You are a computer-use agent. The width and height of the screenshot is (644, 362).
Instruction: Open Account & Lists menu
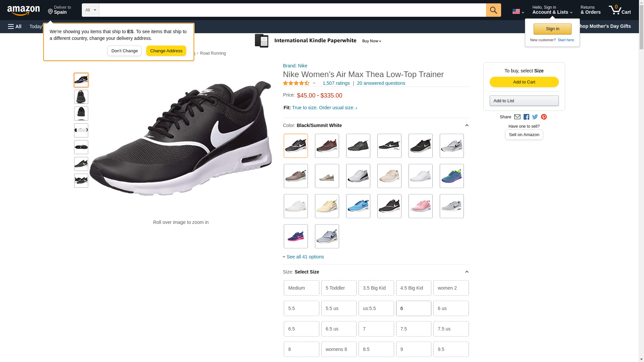552,10
